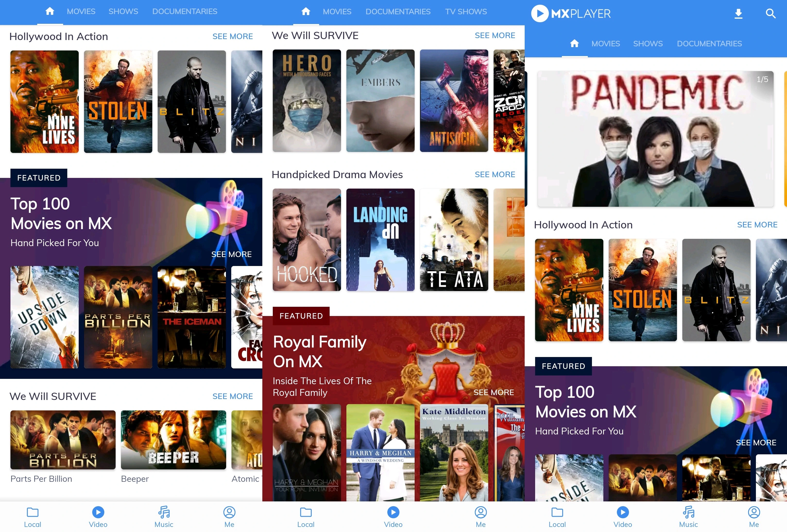Switch to SHOWS tab in the left screen
The width and height of the screenshot is (787, 532).
123,11
